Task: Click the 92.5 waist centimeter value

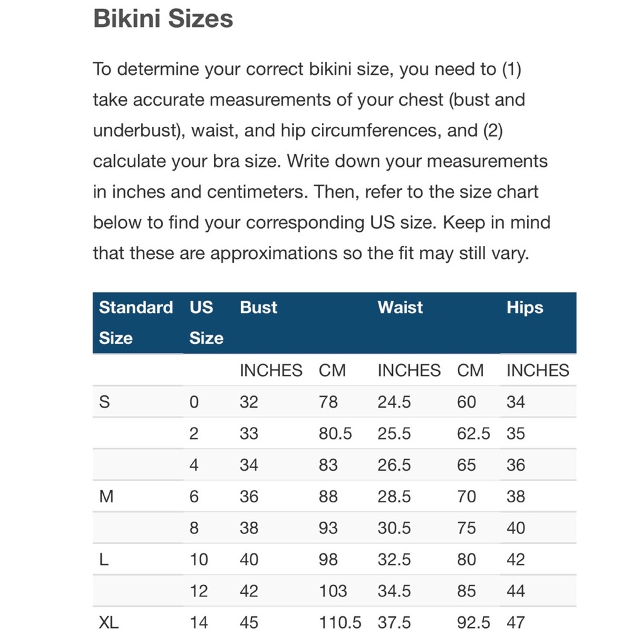Action: [x=473, y=623]
